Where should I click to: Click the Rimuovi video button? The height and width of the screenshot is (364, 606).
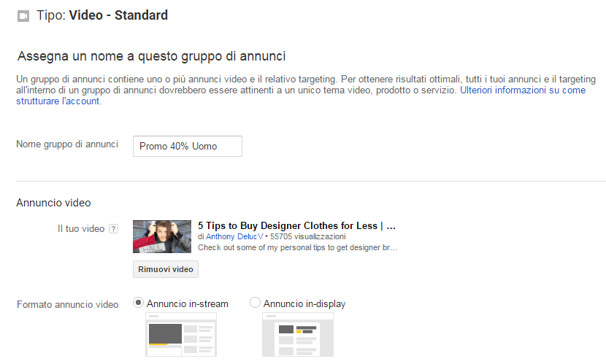pyautogui.click(x=166, y=269)
